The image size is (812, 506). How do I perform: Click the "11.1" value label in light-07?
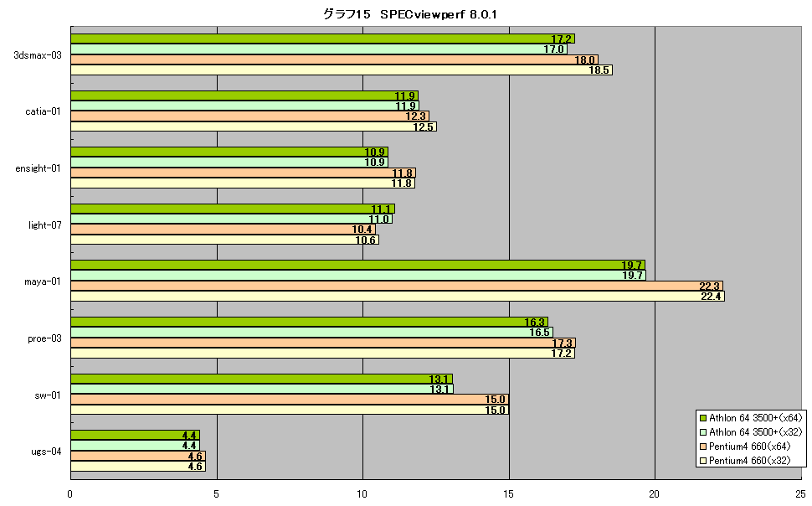(x=381, y=209)
